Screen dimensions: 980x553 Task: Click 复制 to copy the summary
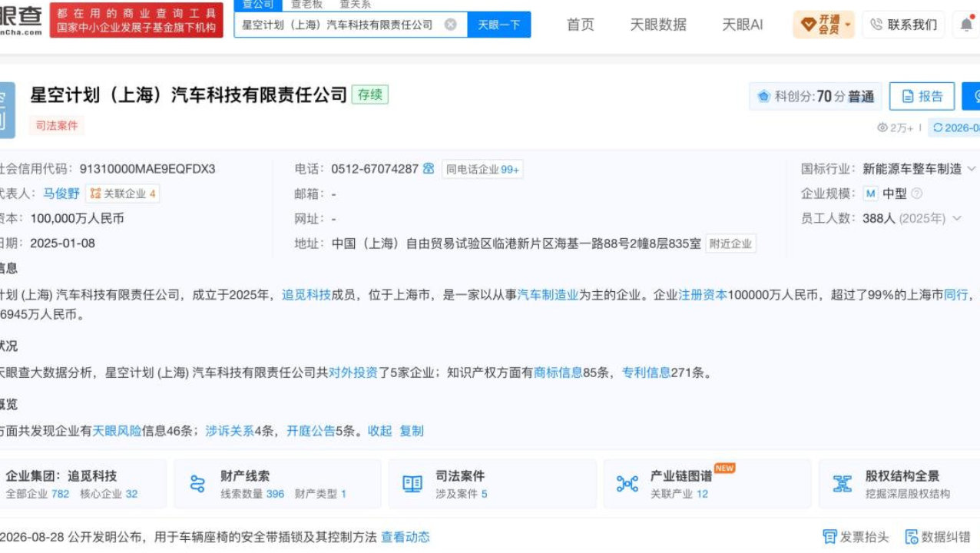(x=412, y=431)
